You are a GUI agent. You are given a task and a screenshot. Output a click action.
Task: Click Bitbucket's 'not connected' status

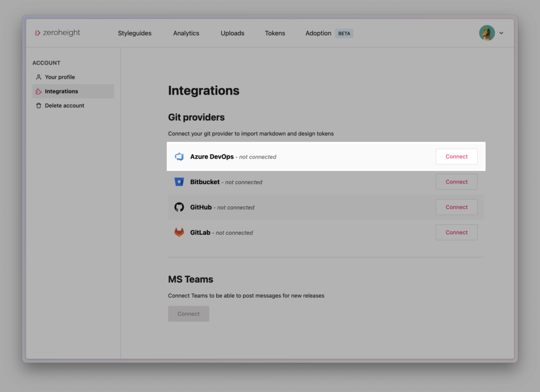(244, 182)
